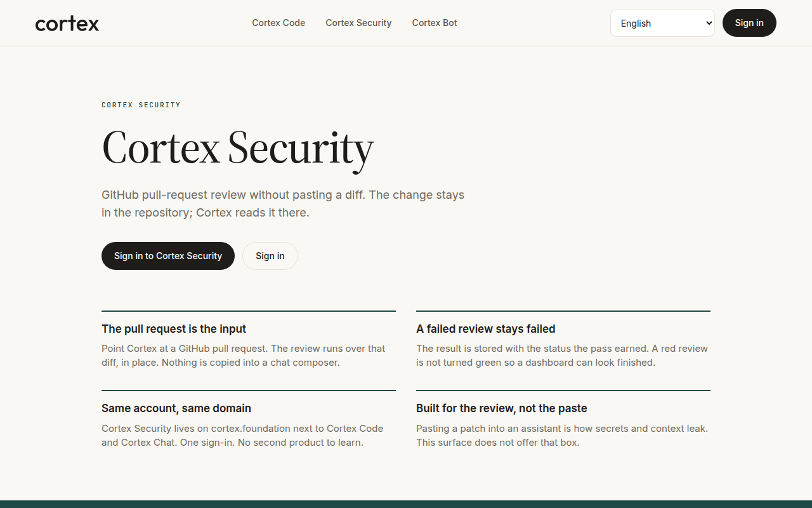Open the Cortex Bot nav link

point(435,23)
